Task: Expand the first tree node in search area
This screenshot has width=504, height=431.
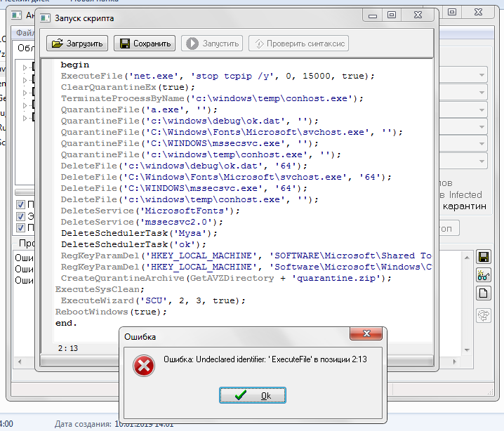Action: [x=25, y=68]
